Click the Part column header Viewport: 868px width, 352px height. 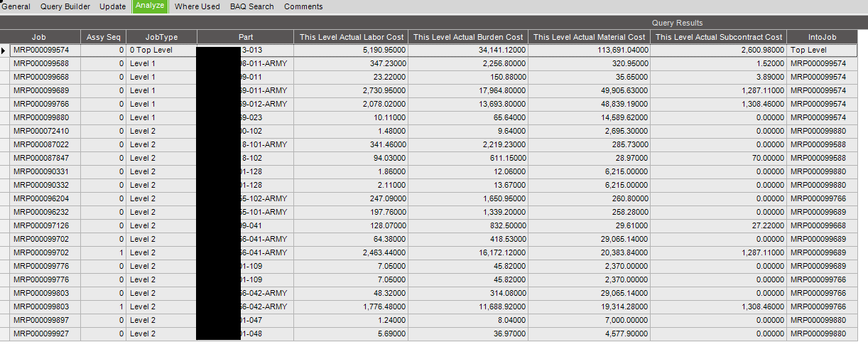coord(246,37)
